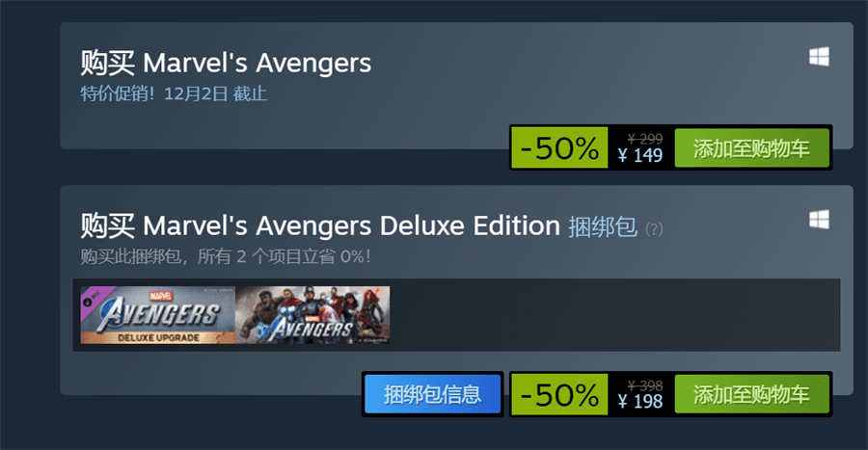Click the 购买此捆绑包 bundle savings text
The width and height of the screenshot is (868, 450).
click(226, 256)
